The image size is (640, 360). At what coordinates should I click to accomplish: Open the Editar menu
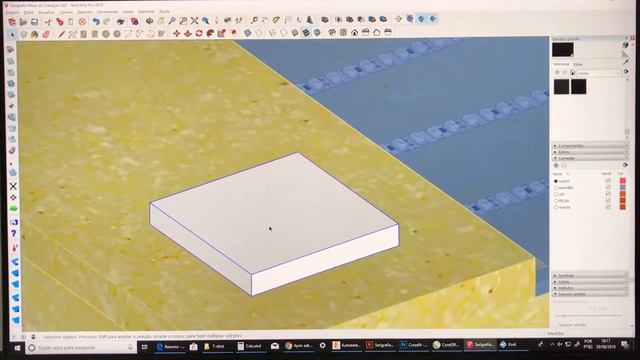(29, 13)
